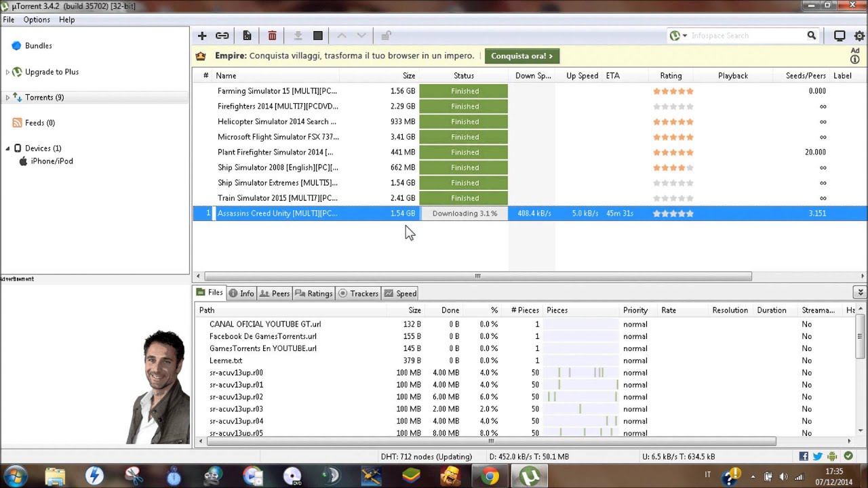Collapse the Devices (1) tree node

coord(7,148)
